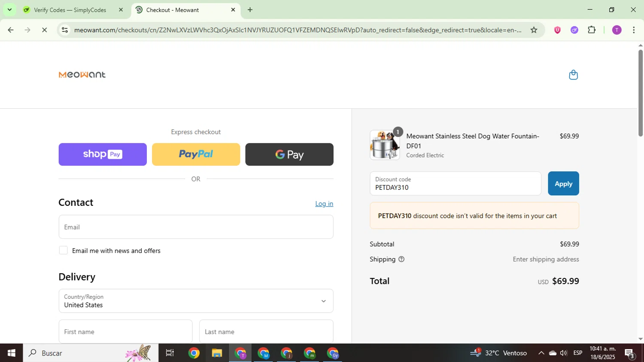Open the OneDrive cloud tray icon

click(x=553, y=353)
